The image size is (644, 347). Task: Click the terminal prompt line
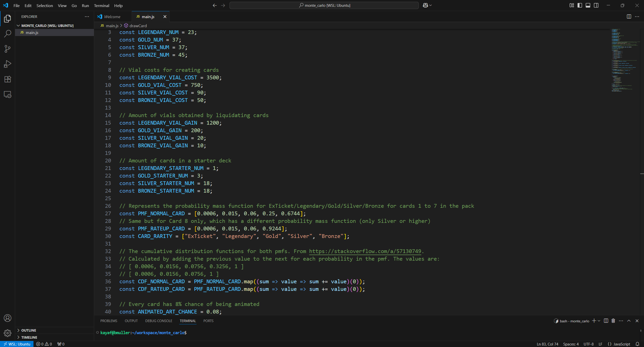[143, 333]
